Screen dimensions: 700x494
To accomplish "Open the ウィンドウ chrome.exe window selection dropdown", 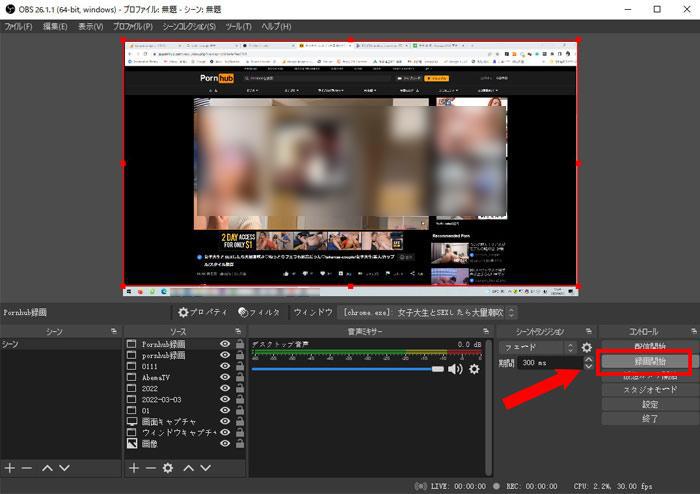I will pyautogui.click(x=428, y=312).
